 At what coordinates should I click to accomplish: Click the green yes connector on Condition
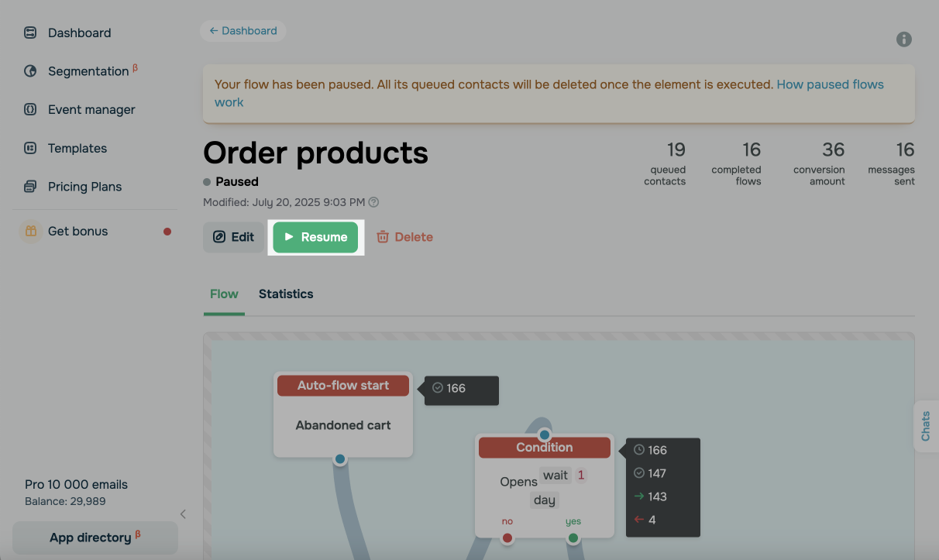coord(573,538)
